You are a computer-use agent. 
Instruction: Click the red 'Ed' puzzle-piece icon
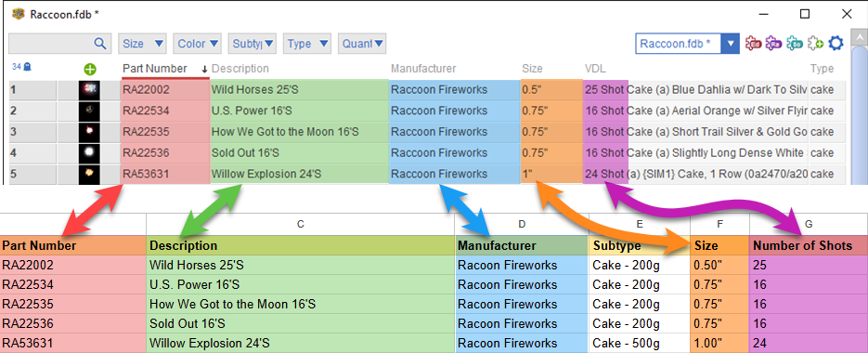(753, 44)
